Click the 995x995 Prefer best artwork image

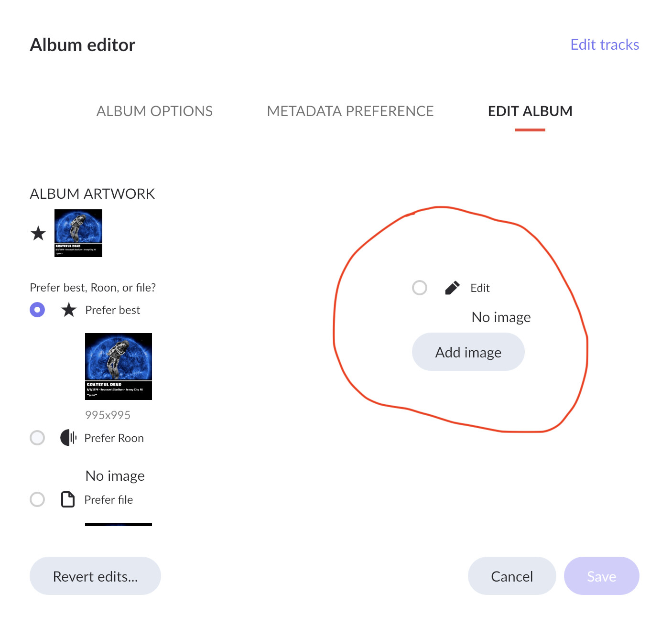(119, 367)
